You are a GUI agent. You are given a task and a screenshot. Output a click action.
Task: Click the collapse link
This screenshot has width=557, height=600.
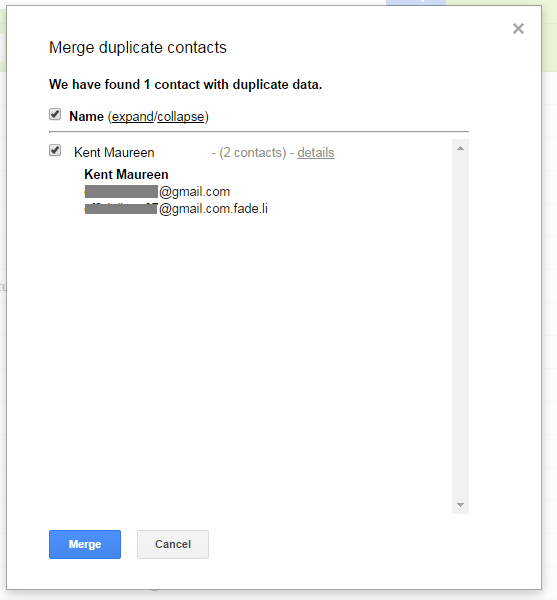[181, 116]
